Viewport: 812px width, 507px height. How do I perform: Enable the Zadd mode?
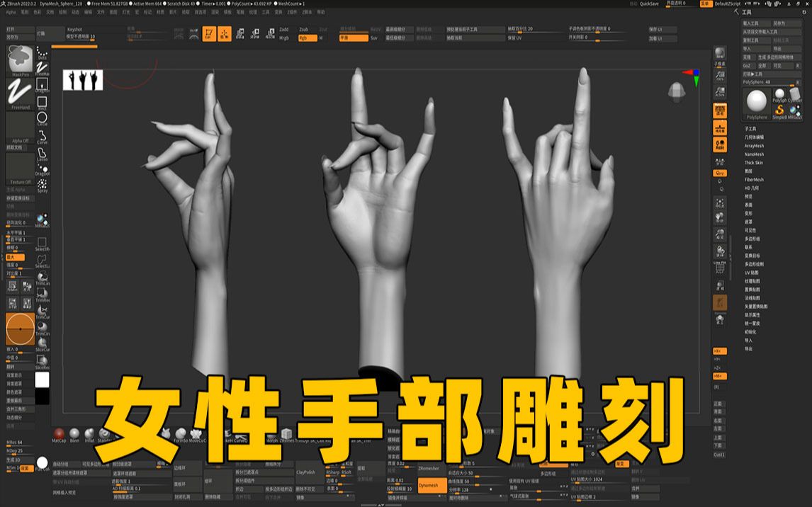coord(284,30)
